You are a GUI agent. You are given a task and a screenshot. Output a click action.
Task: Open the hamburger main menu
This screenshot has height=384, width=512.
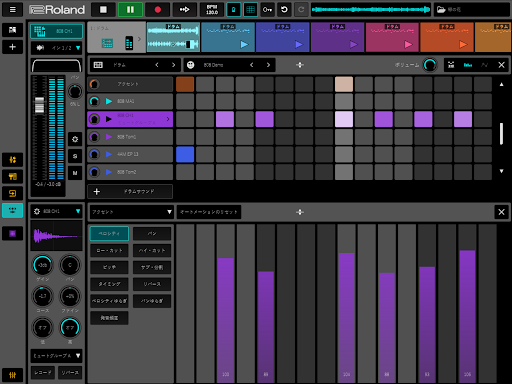(x=12, y=10)
